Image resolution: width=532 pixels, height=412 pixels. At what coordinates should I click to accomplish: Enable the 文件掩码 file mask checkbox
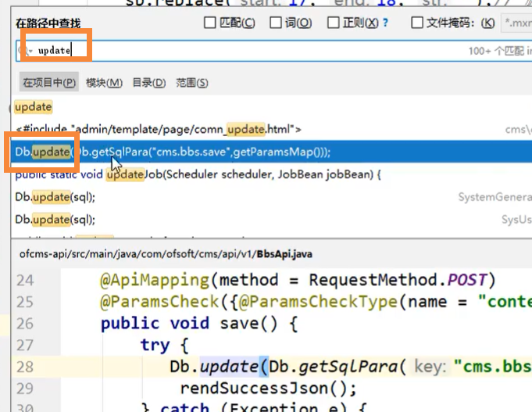tap(417, 23)
